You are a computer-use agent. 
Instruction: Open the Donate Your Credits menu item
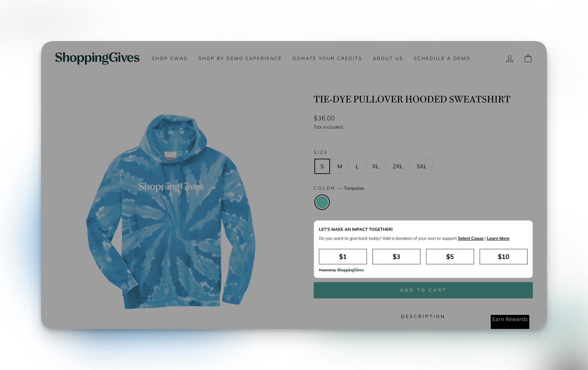pyautogui.click(x=327, y=58)
